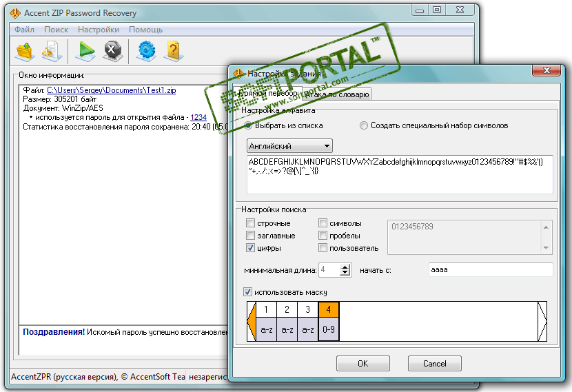
Task: Open settings via blue gear icon
Action: 146,51
